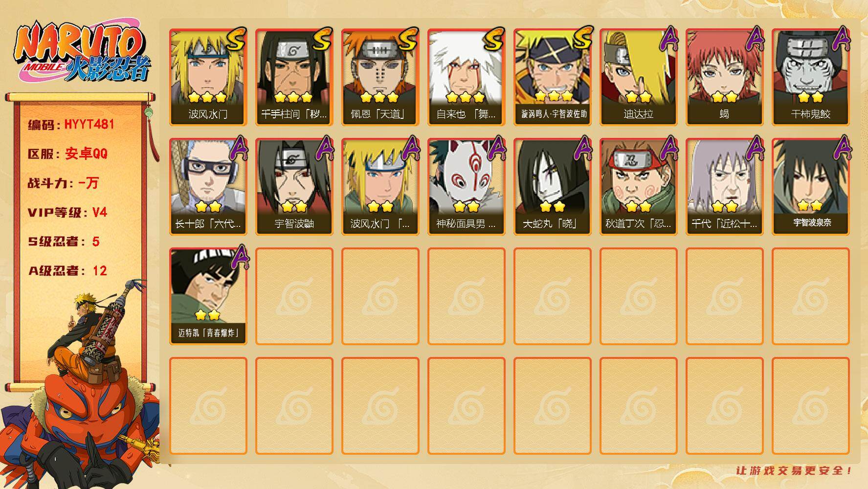868x489 pixels.
Task: Open the 千代 ninja card
Action: tap(725, 187)
